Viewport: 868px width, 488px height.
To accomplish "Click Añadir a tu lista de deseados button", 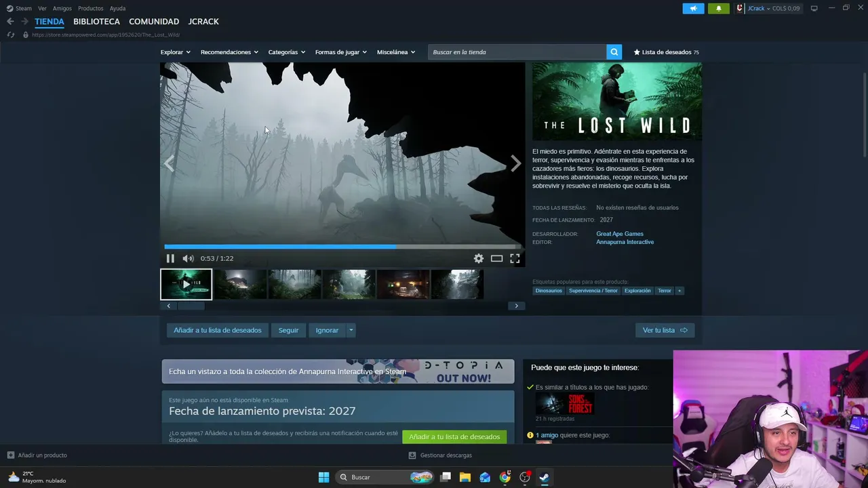I will pyautogui.click(x=218, y=330).
